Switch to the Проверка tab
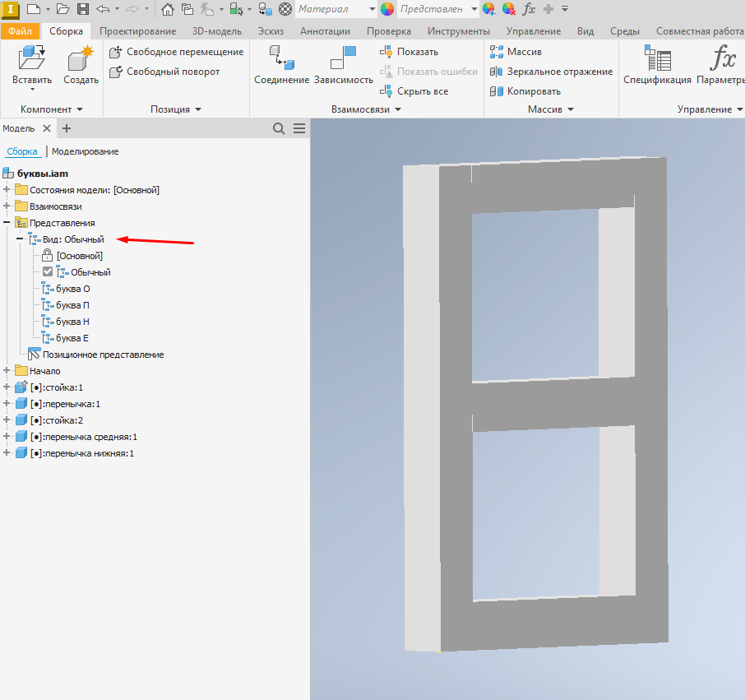 (x=389, y=31)
